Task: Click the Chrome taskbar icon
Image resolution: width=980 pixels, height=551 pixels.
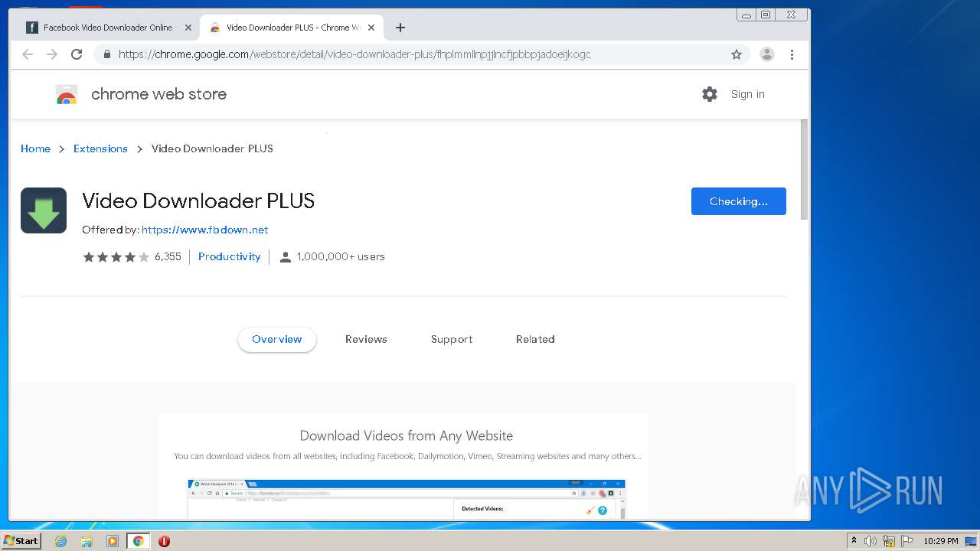Action: pyautogui.click(x=138, y=541)
